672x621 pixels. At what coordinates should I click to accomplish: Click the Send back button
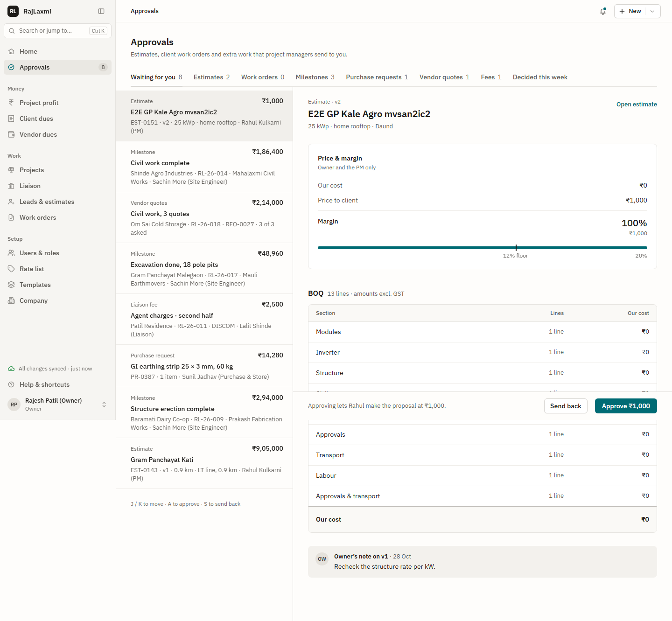click(566, 406)
